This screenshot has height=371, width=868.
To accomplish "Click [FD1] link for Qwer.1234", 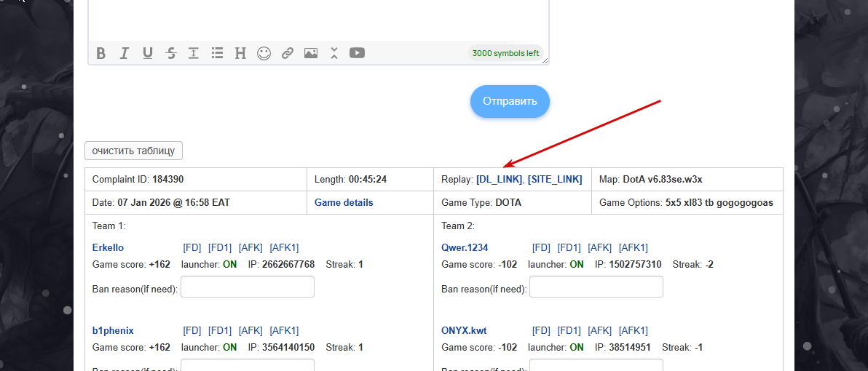I will point(569,248).
